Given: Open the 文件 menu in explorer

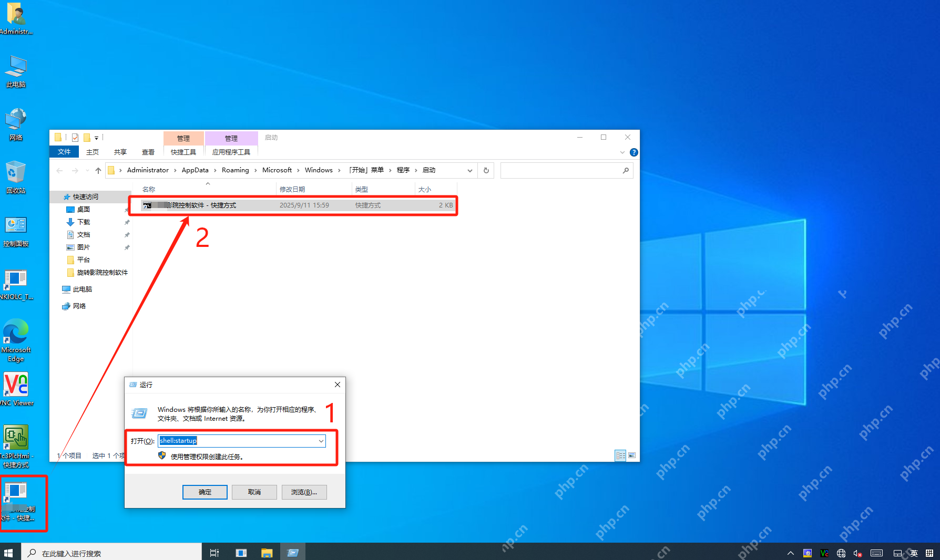Looking at the screenshot, I should pos(64,152).
